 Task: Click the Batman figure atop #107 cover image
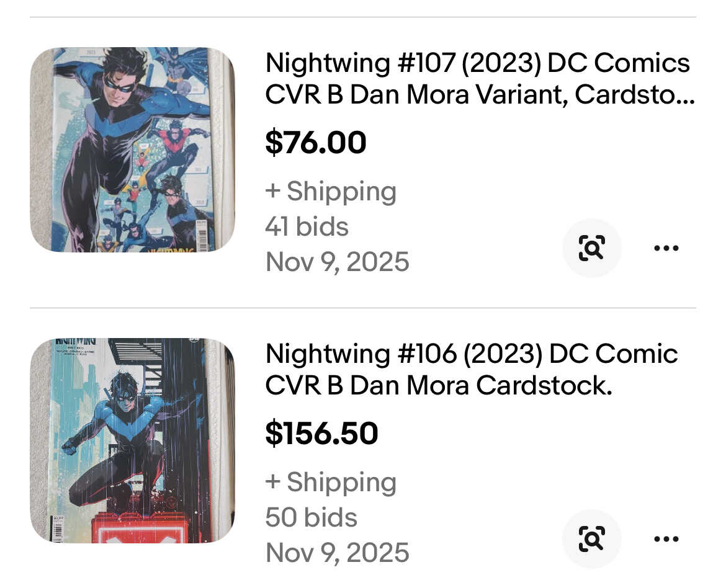tap(177, 64)
